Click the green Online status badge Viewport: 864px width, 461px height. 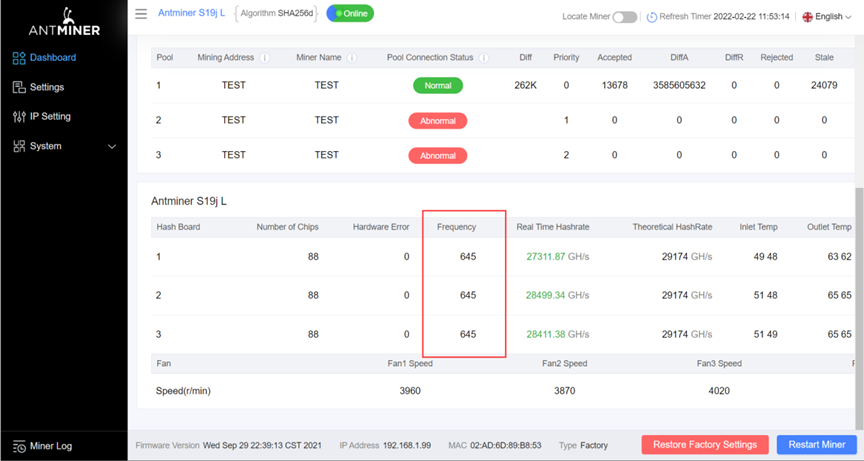pos(350,14)
